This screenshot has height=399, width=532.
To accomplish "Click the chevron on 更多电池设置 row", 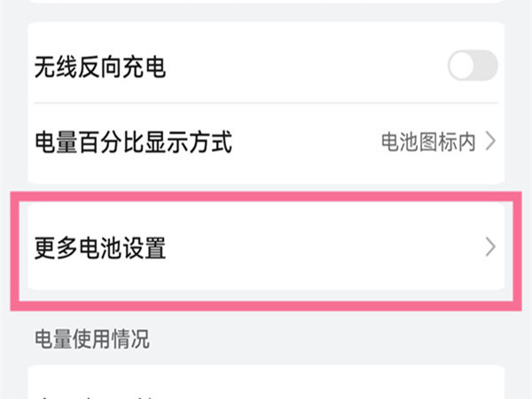I will point(491,247).
